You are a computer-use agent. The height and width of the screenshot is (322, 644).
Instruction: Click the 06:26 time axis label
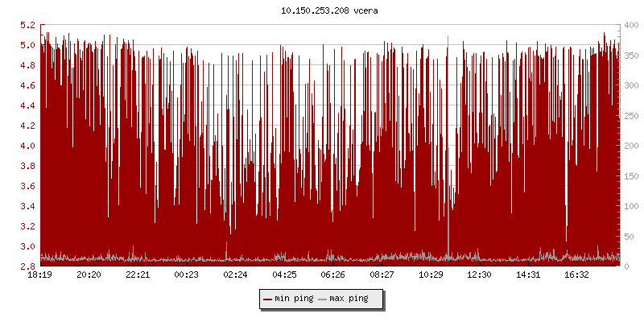pyautogui.click(x=332, y=275)
